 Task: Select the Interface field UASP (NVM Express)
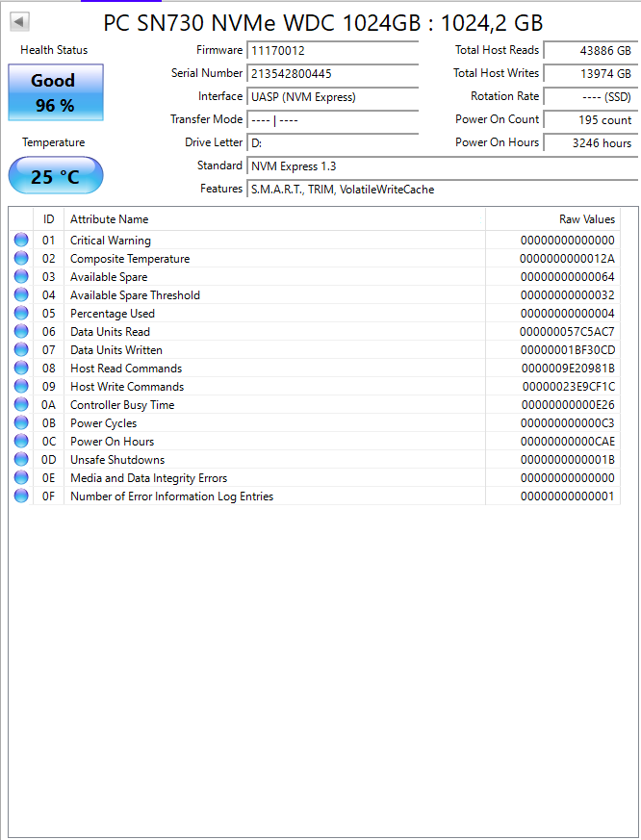tap(333, 97)
